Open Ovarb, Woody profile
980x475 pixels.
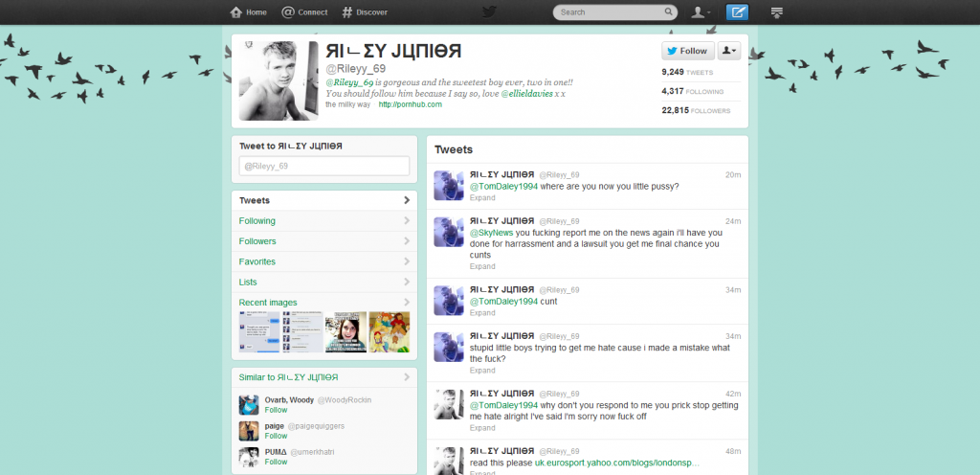(x=289, y=400)
